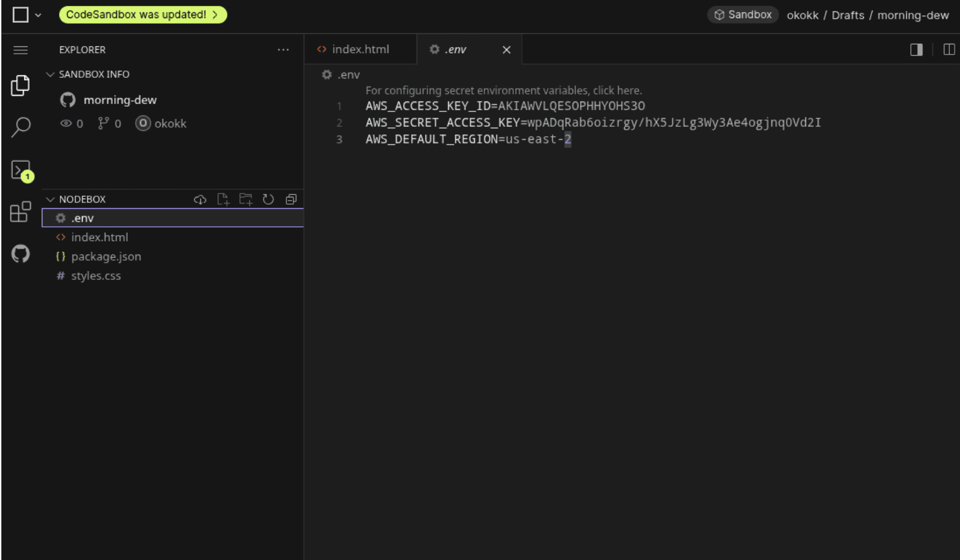Screen dimensions: 960x560
Task: Switch to the index.html editor tab
Action: point(361,50)
